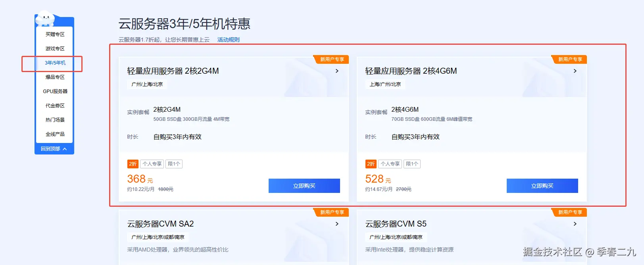Click the 约10.22元/月 monthly price text
The height and width of the screenshot is (265, 644).
coord(141,189)
